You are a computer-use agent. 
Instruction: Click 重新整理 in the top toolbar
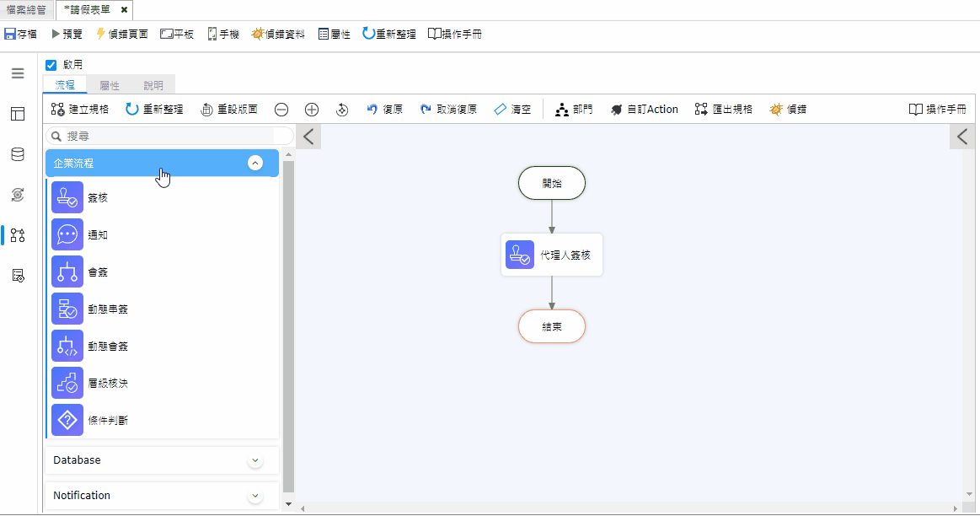tap(388, 34)
